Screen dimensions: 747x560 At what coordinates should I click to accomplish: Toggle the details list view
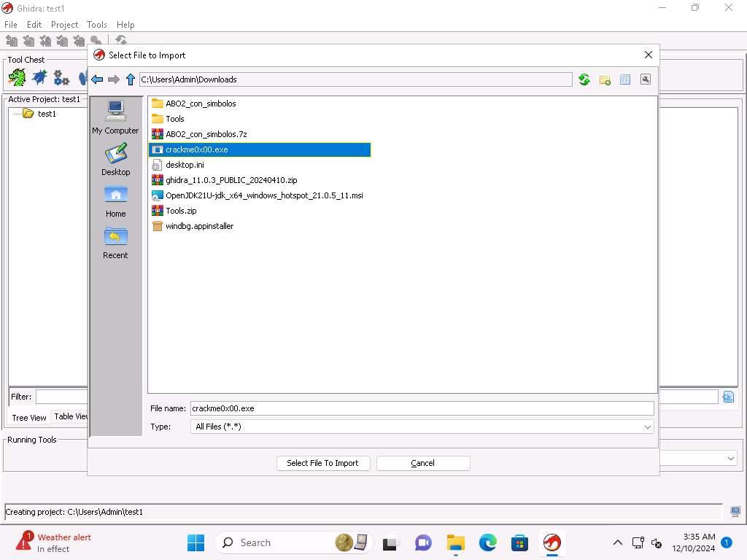625,79
